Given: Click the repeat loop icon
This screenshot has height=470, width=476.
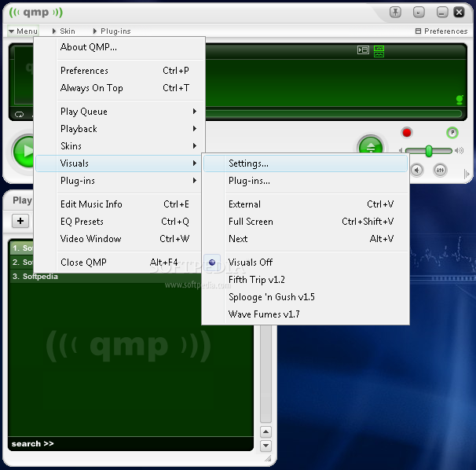Looking at the screenshot, I should [19, 115].
